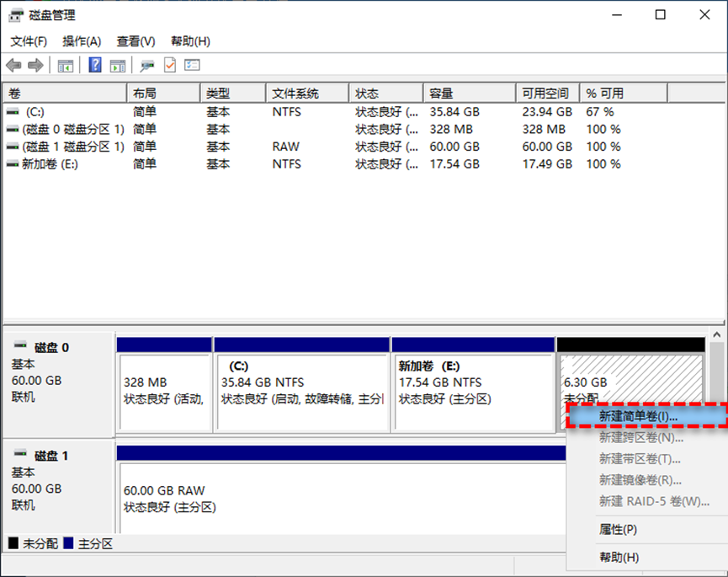This screenshot has height=577, width=728.
Task: Click the scroll-up arrow of disk pane
Action: tap(716, 334)
